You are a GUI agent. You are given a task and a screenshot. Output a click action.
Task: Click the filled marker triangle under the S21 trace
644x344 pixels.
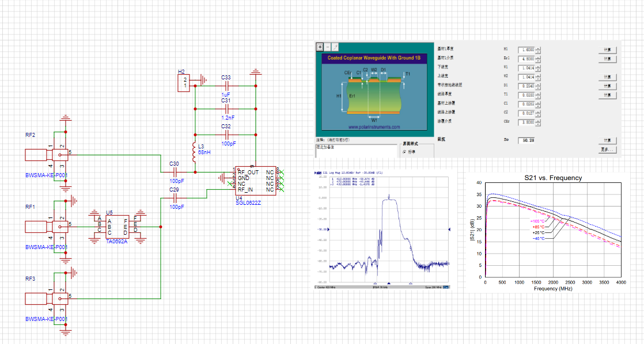pos(389,284)
